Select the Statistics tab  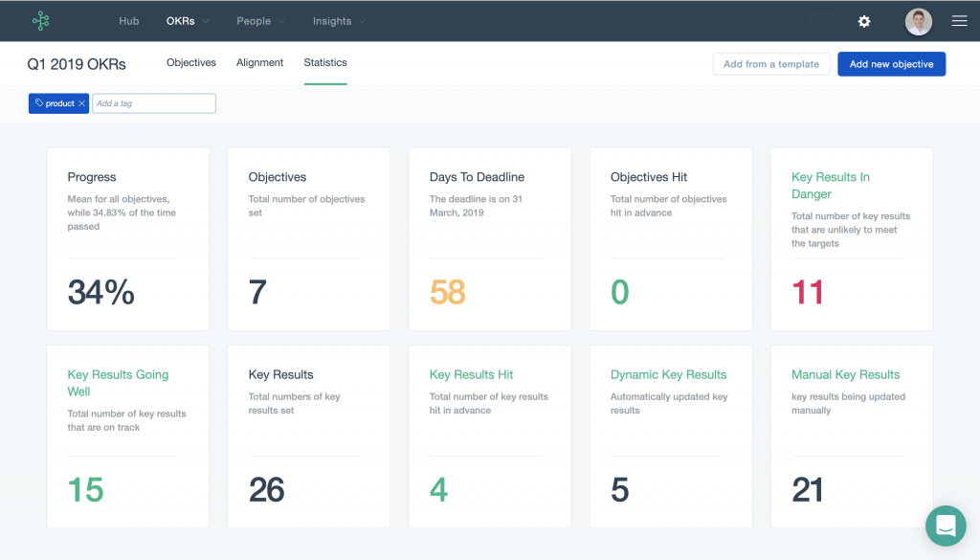coord(325,62)
